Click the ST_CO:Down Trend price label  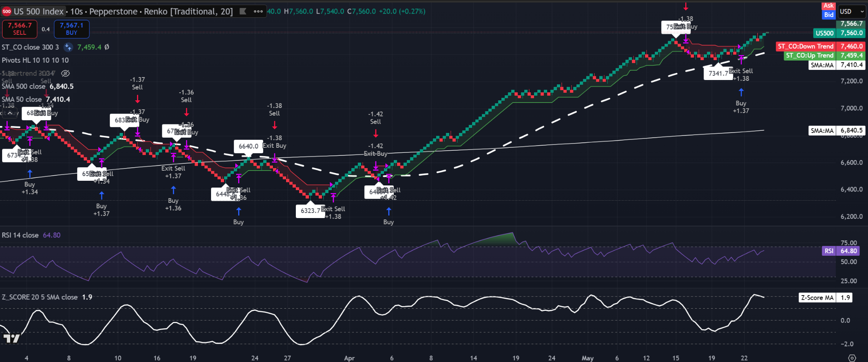pos(821,47)
